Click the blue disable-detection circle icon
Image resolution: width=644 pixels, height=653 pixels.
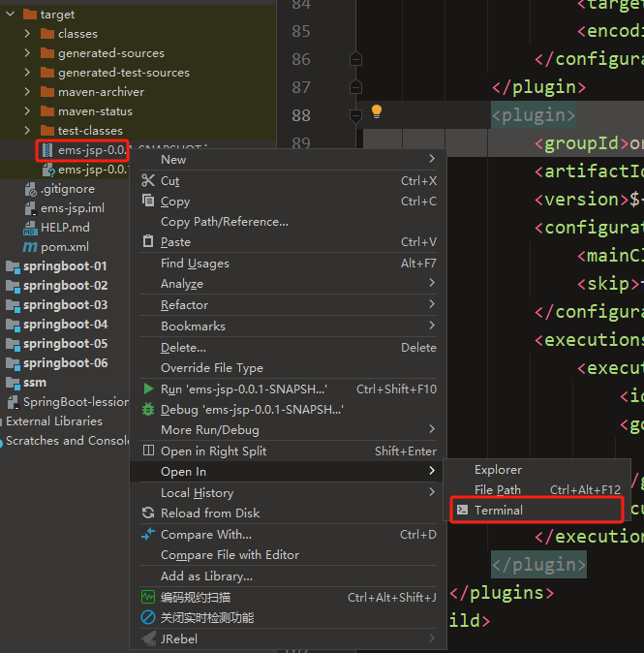point(148,617)
